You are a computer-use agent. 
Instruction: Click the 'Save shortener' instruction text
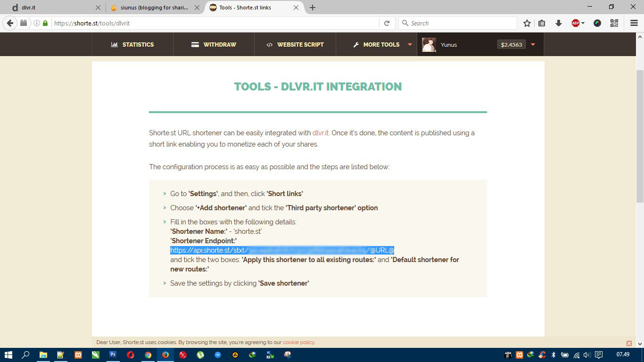[x=283, y=283]
